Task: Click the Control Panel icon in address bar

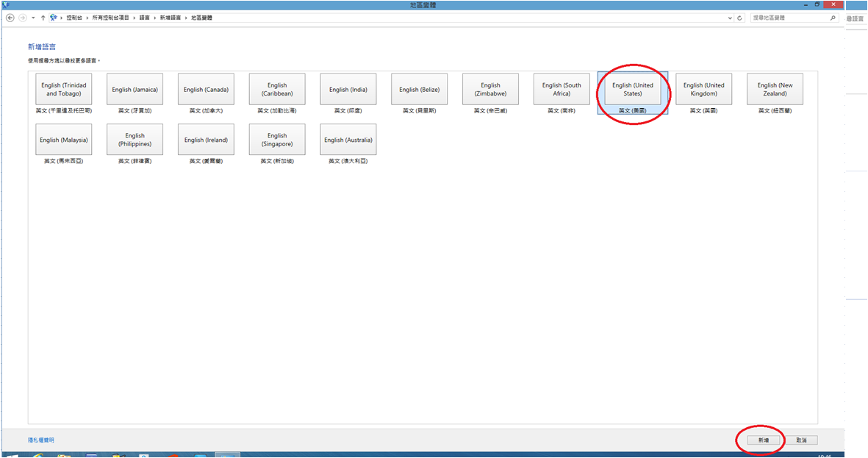Action: [x=54, y=18]
